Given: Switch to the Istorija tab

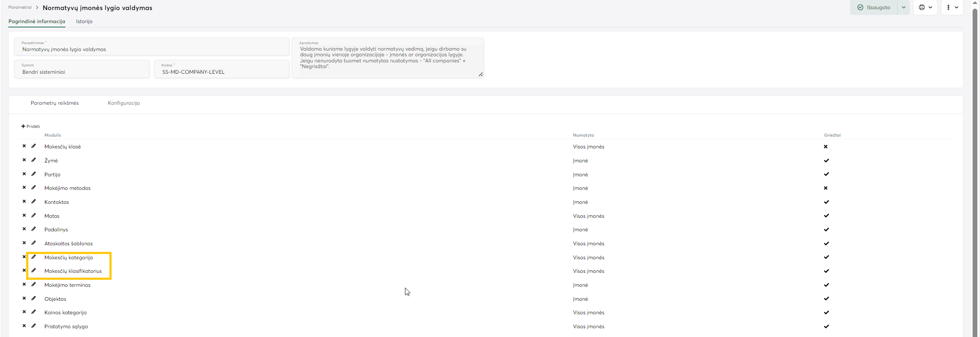Looking at the screenshot, I should [84, 21].
